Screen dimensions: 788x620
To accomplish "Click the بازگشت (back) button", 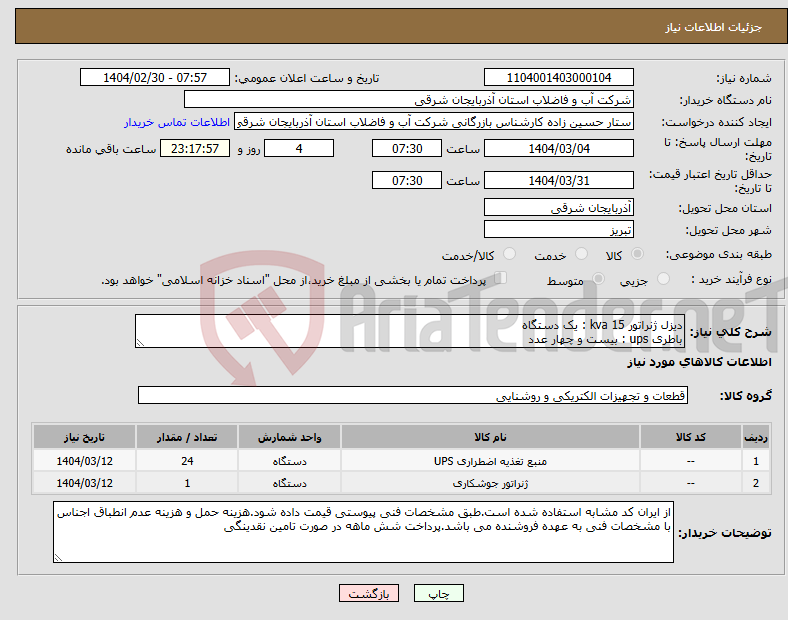I will point(369,593).
